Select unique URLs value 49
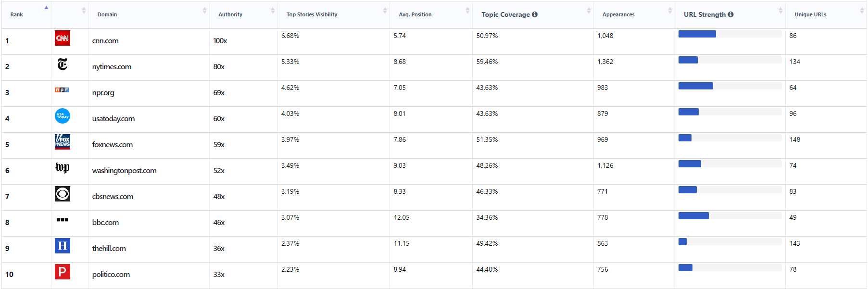The height and width of the screenshot is (289, 868). tap(793, 217)
